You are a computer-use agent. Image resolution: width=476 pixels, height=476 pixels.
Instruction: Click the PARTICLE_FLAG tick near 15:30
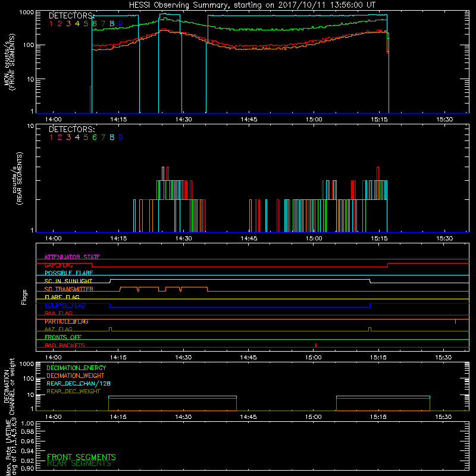pyautogui.click(x=455, y=321)
